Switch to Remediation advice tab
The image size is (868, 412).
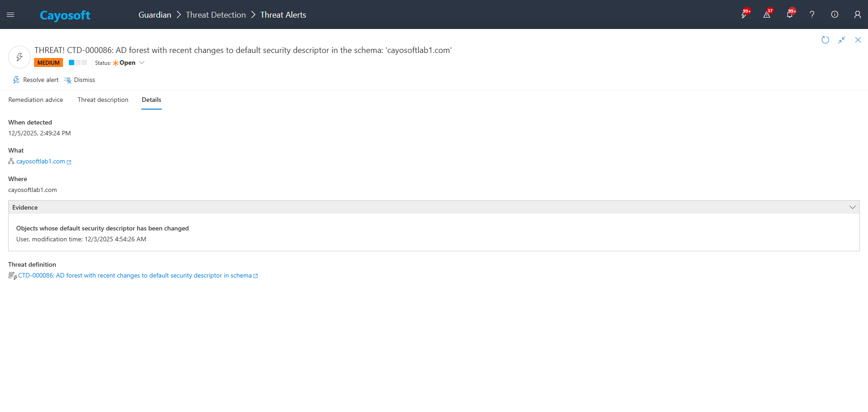[36, 100]
